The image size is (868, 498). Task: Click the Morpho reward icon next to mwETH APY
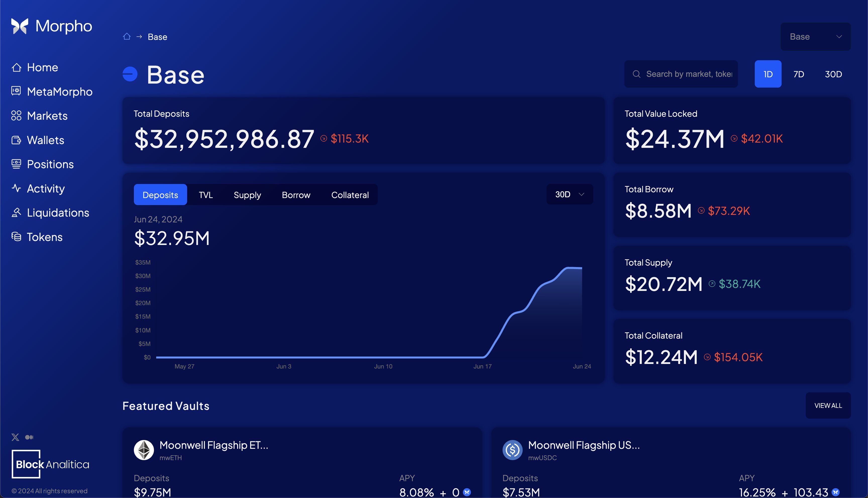click(467, 492)
